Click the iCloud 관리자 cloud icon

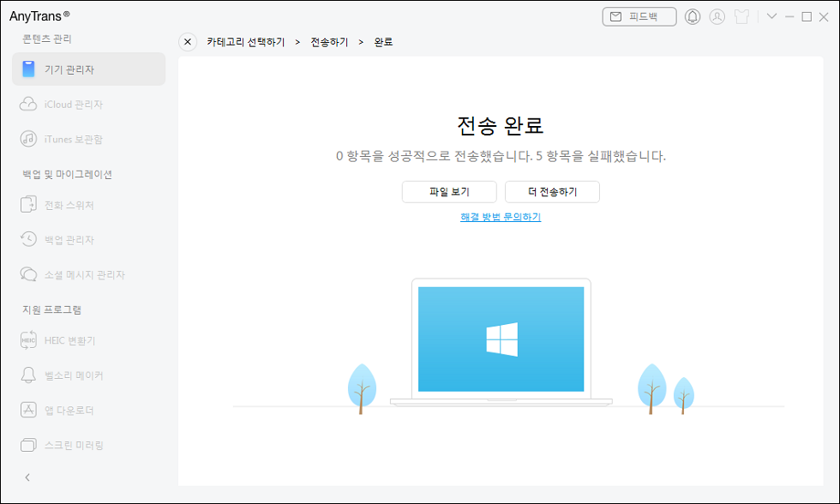pos(28,104)
